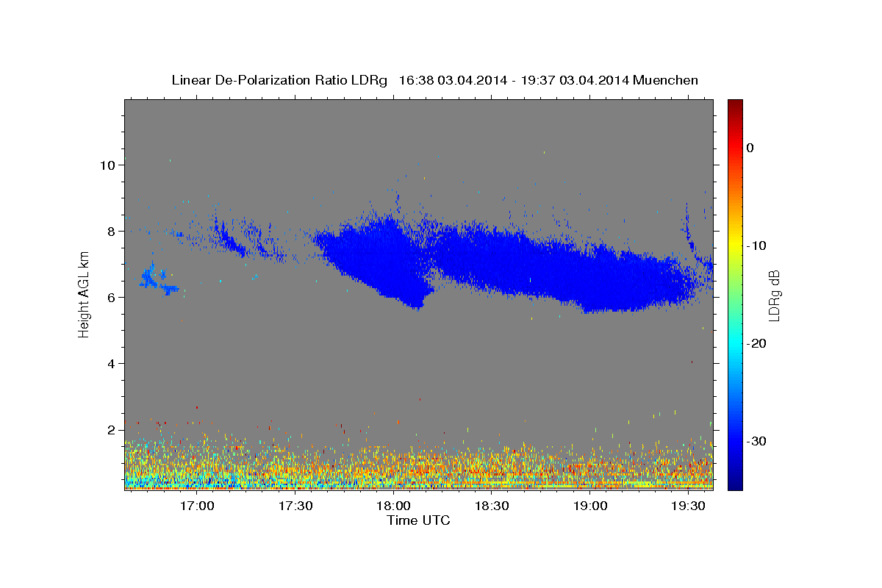Click the 'LDRg dB' colorbar title
The height and width of the screenshot is (588, 882).
pos(774,295)
